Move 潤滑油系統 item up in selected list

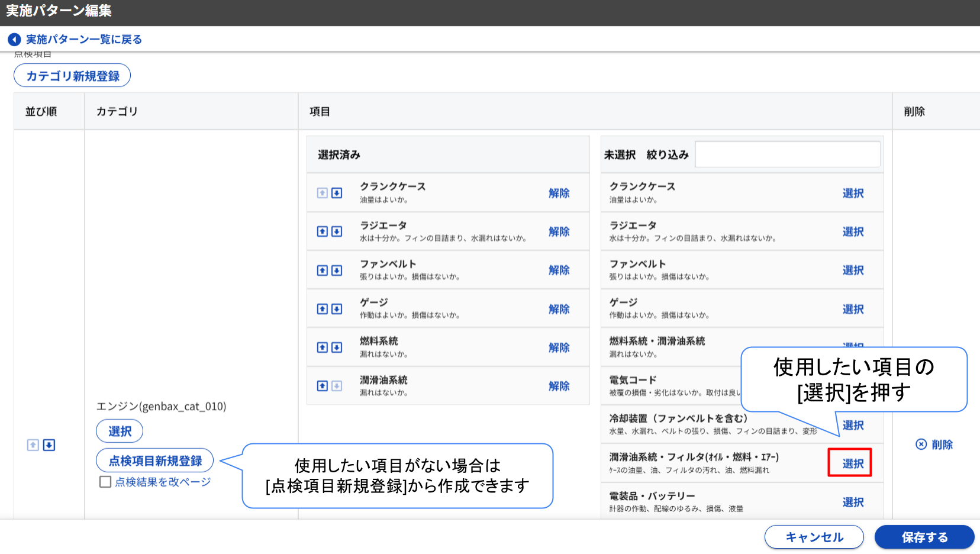click(322, 386)
